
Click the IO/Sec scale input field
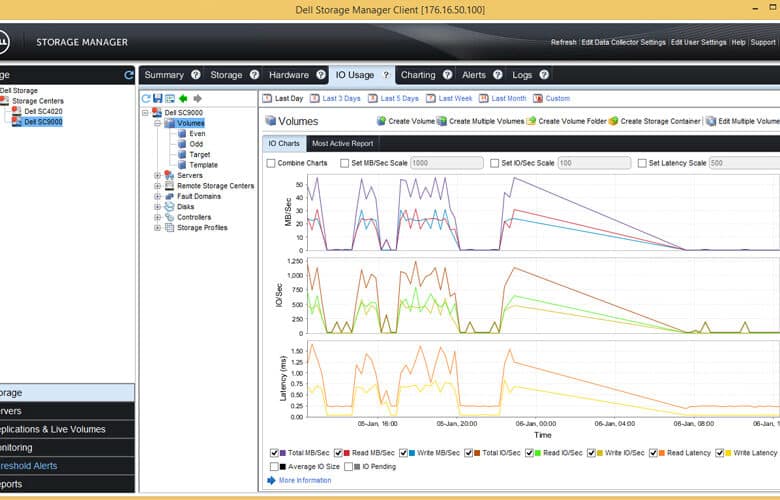594,163
